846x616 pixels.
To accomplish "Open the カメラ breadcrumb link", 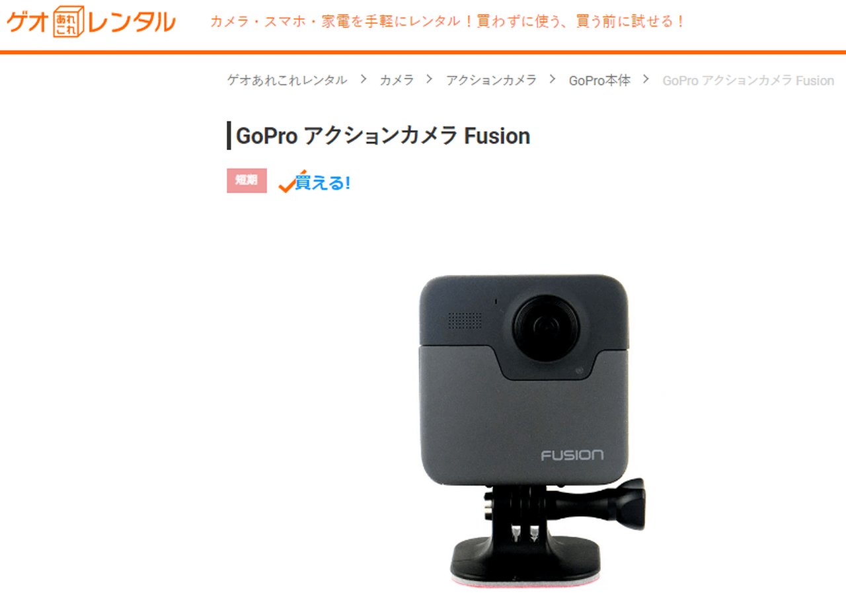I will tap(397, 80).
